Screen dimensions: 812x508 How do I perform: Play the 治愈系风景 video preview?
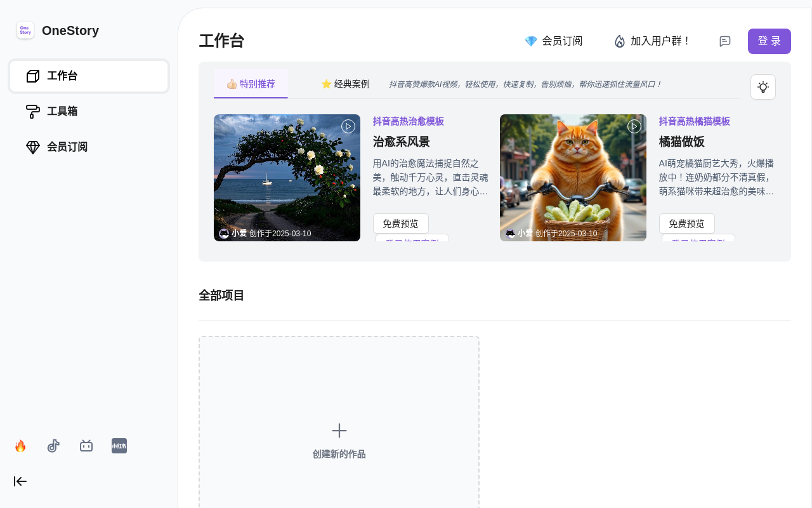point(348,126)
